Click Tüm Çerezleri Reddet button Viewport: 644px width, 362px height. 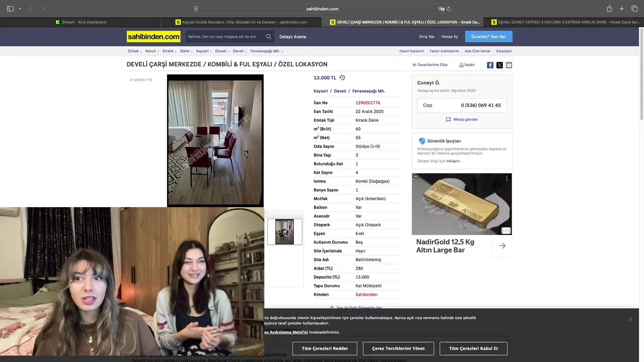click(x=325, y=348)
